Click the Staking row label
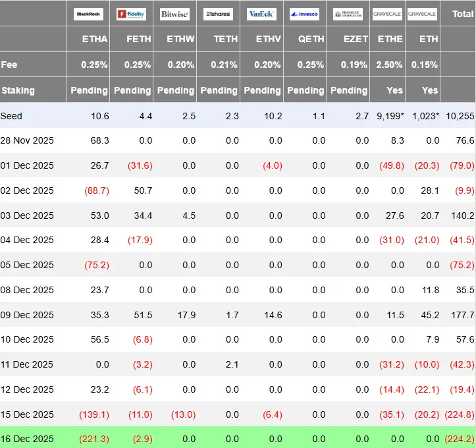 tap(18, 90)
